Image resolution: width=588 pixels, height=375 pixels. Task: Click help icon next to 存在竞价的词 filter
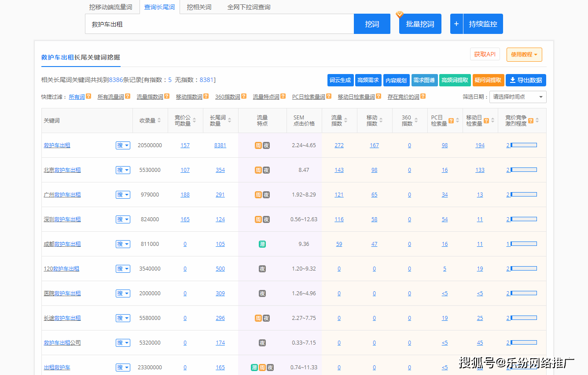coord(423,96)
